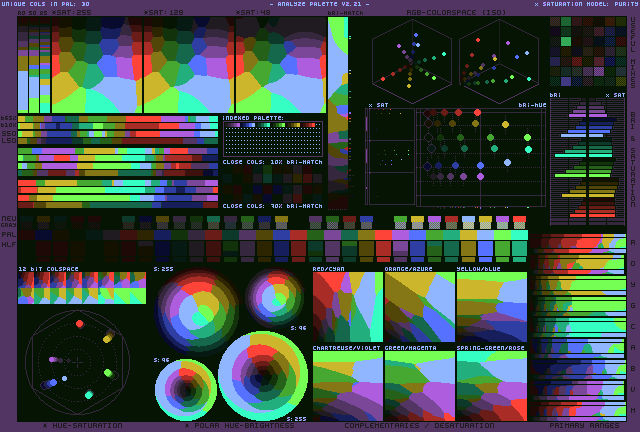
Task: Open the GREEN/MAGENTA complementary panel
Action: (420, 386)
